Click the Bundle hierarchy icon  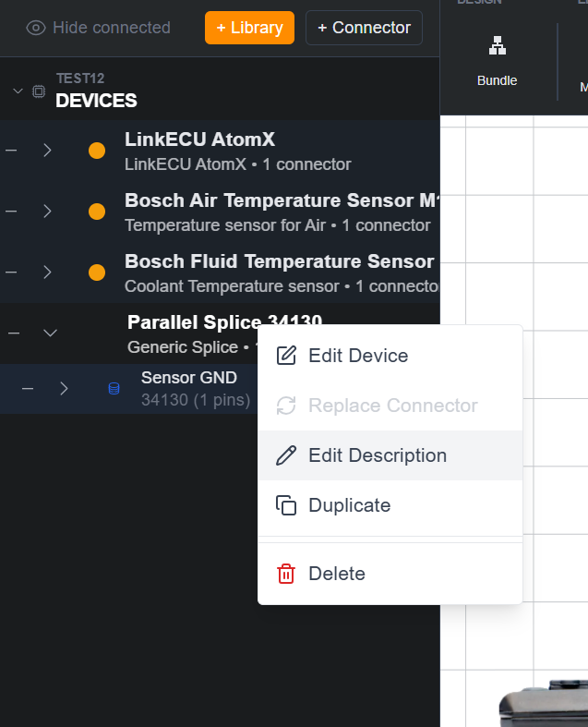pos(498,45)
